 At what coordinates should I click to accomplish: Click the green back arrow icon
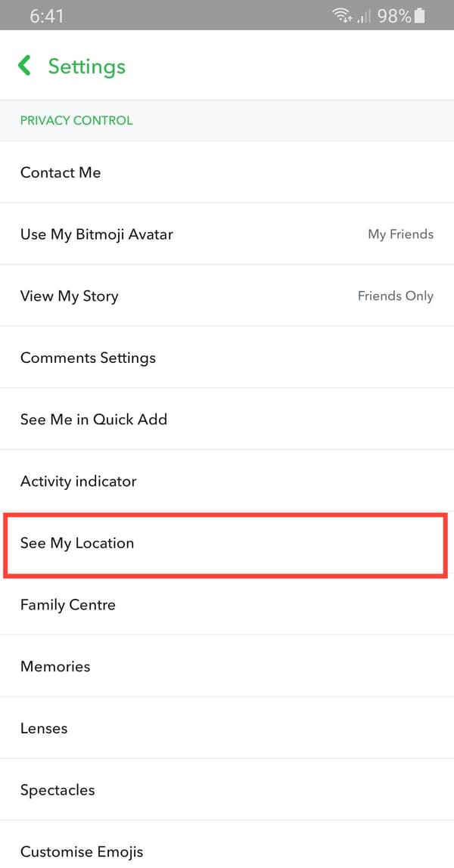[23, 65]
